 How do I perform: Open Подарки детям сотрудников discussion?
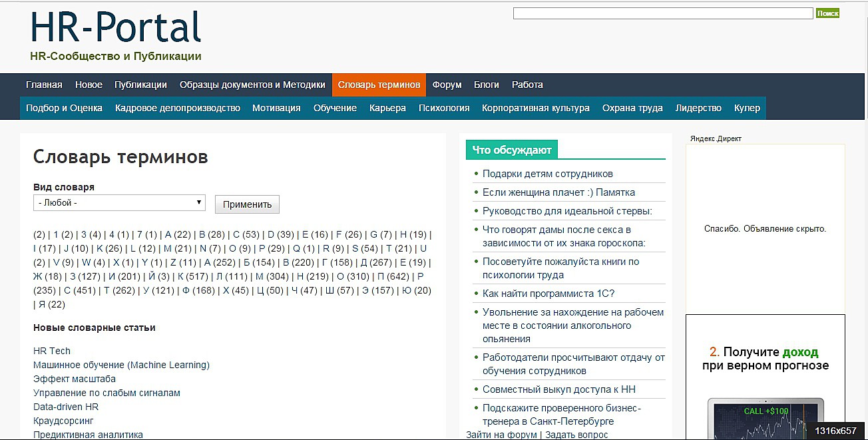548,174
